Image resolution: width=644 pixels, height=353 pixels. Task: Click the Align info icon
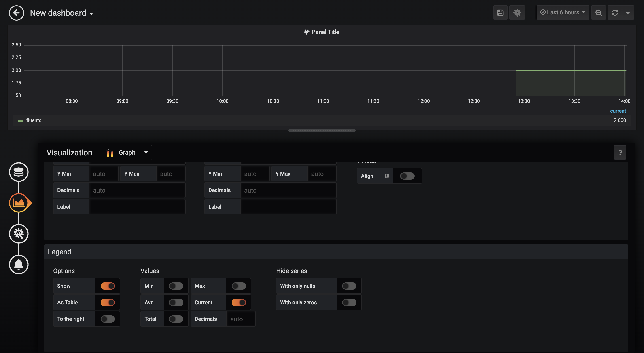click(x=387, y=176)
